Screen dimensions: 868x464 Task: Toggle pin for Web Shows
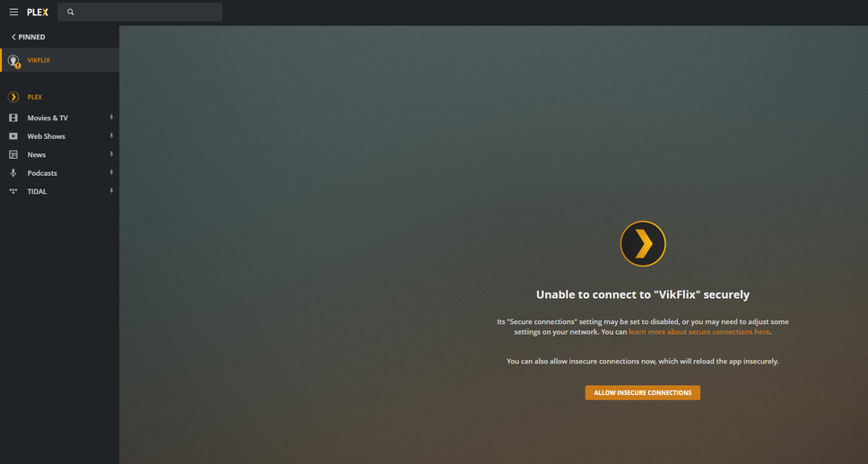tap(111, 136)
